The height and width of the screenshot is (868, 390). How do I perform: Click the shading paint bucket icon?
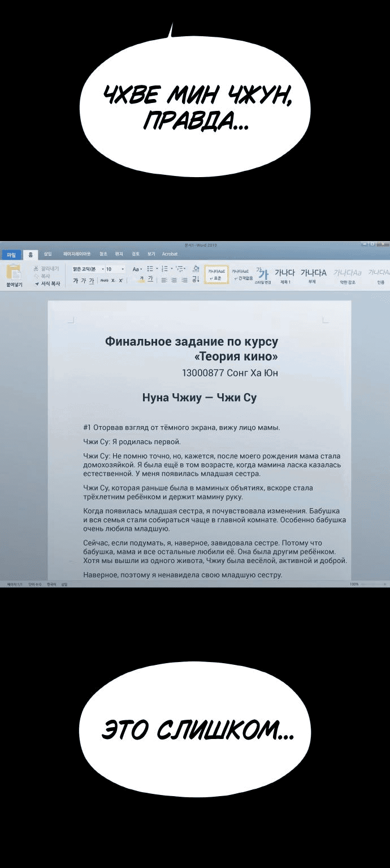196,269
